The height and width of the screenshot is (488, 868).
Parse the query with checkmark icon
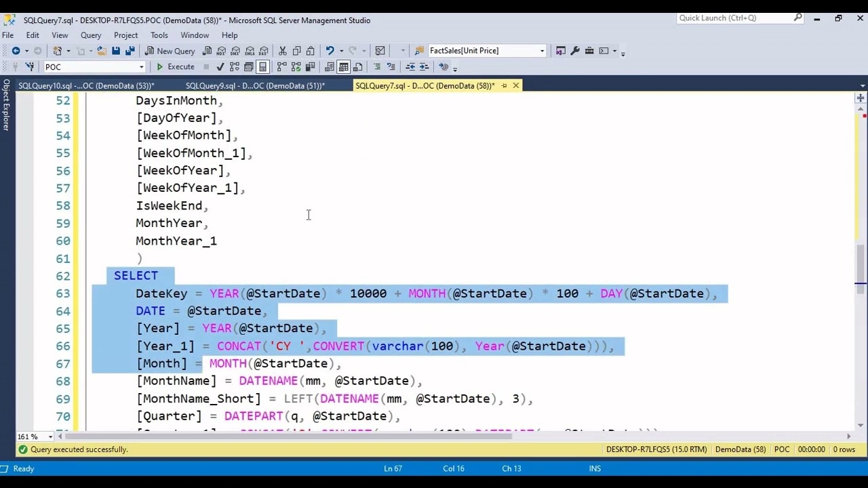pyautogui.click(x=220, y=66)
